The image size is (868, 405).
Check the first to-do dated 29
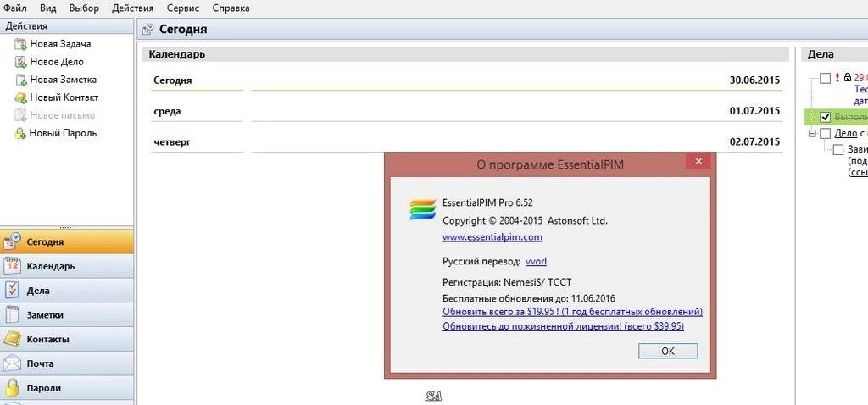tap(825, 78)
